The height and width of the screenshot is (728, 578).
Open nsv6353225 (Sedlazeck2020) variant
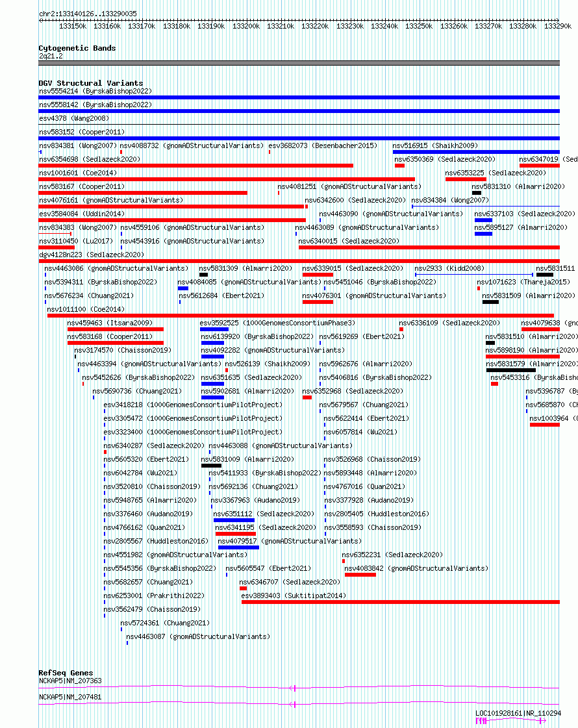pos(496,173)
